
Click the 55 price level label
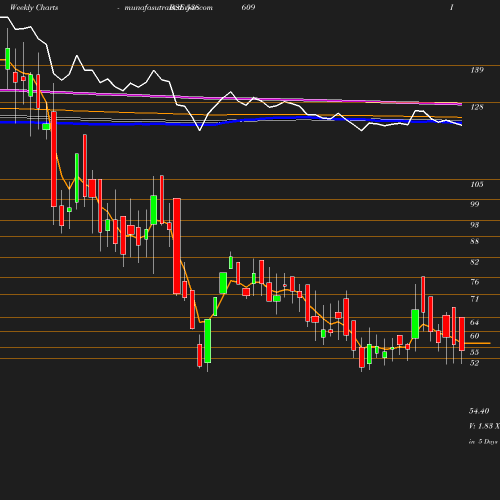tap(475, 352)
